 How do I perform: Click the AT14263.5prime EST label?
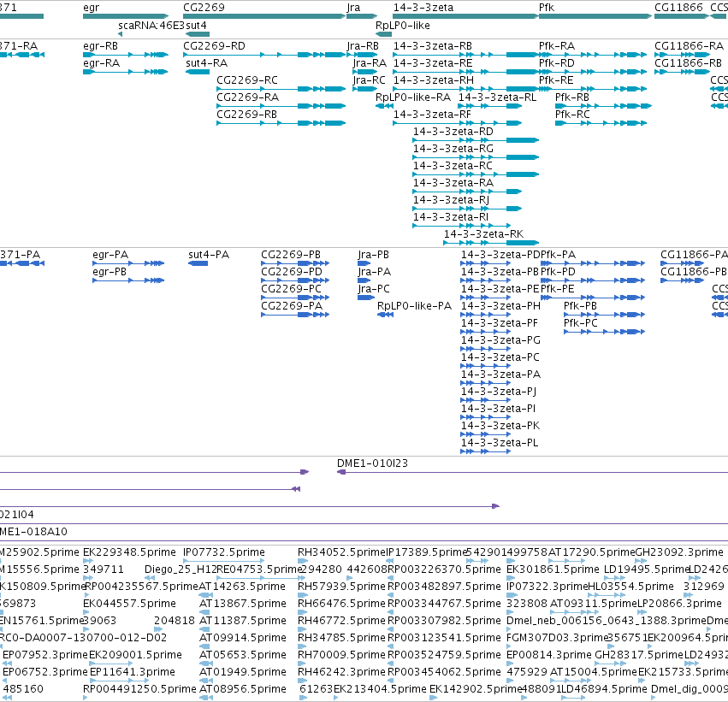point(242,587)
